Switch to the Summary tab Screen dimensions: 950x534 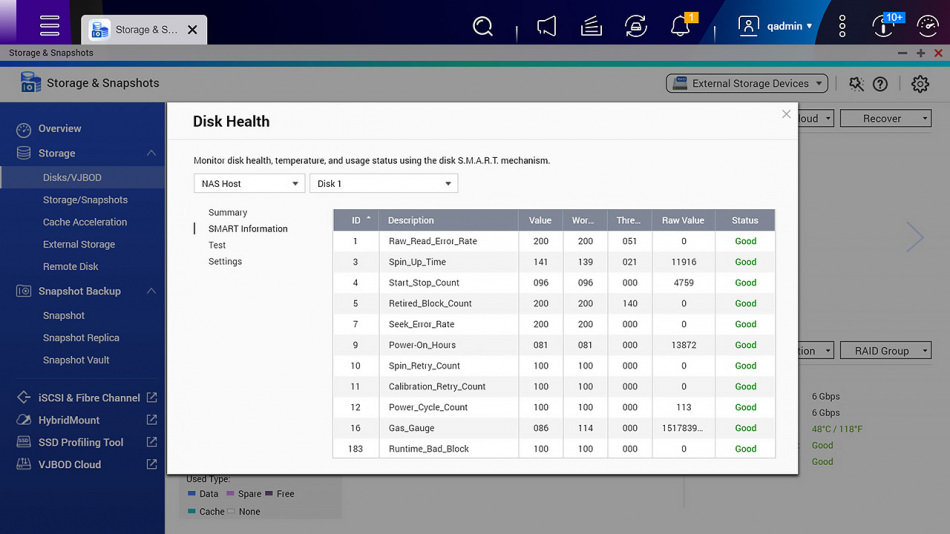point(227,213)
